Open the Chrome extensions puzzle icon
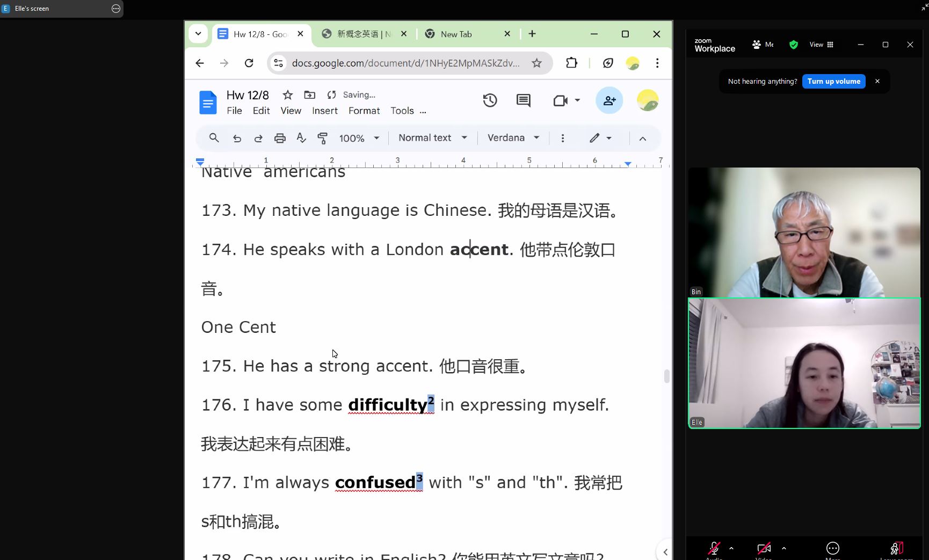Viewport: 929px width, 560px height. coord(571,63)
